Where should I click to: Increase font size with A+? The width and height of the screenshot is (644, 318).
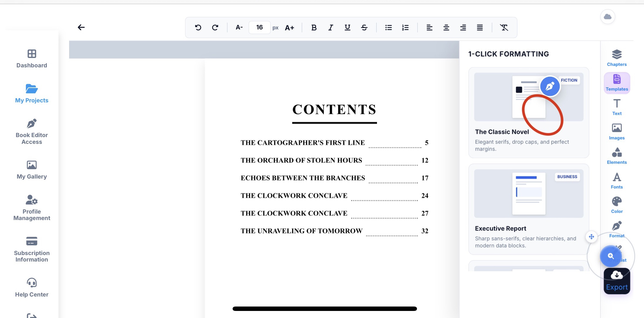(x=289, y=28)
